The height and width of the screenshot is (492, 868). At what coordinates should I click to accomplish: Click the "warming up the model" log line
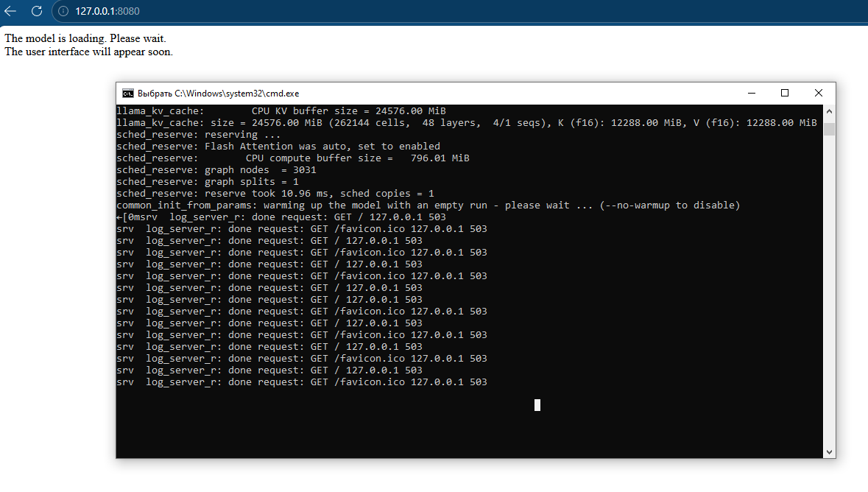point(427,205)
